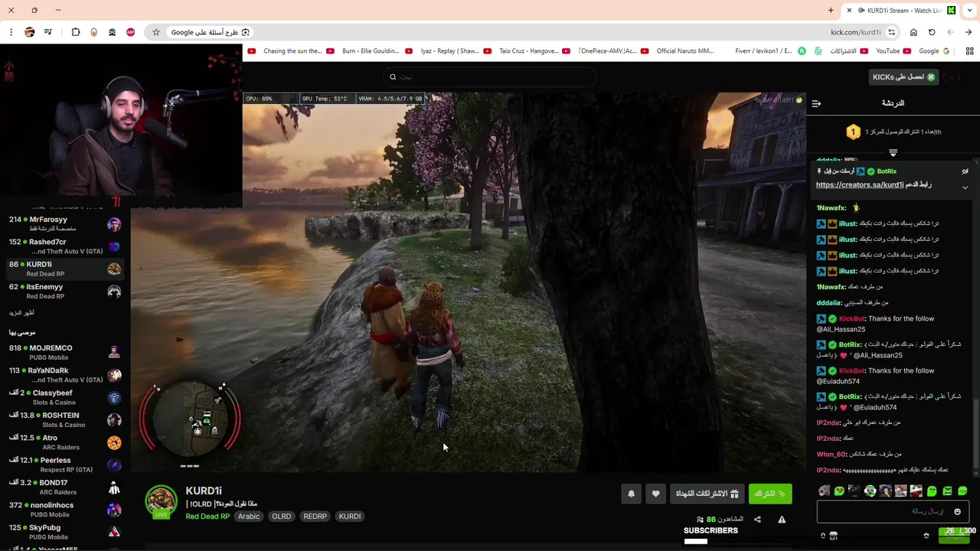Focus the chat message input
Image resolution: width=980 pixels, height=551 pixels.
tap(893, 511)
